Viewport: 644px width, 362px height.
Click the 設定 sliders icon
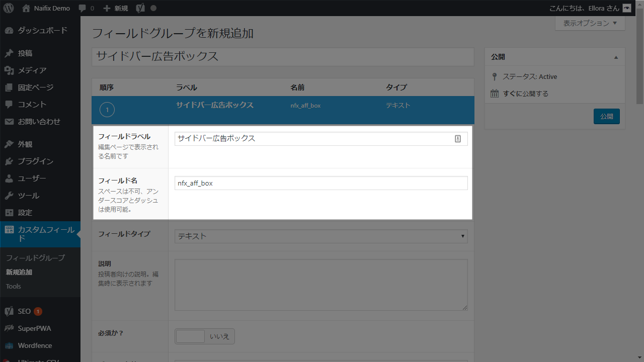9,213
